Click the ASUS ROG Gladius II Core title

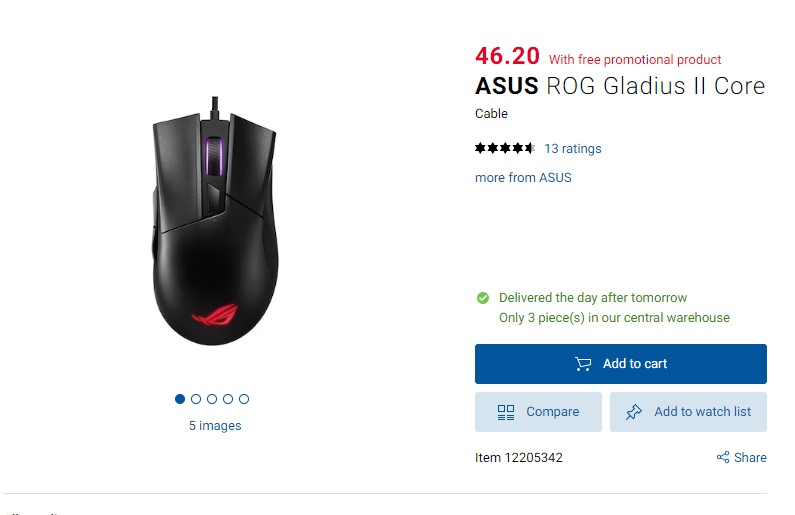tap(620, 86)
